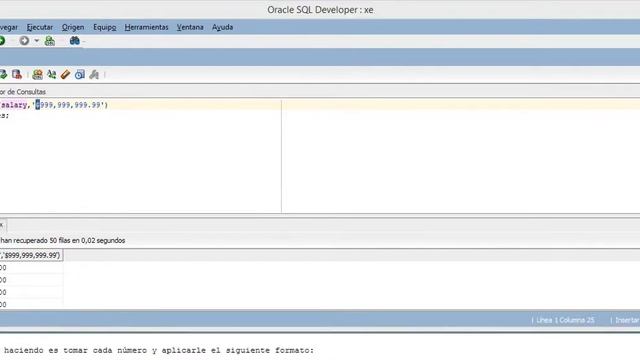Click the grey forward navigation arrow
The height and width of the screenshot is (360, 640).
coord(24,40)
